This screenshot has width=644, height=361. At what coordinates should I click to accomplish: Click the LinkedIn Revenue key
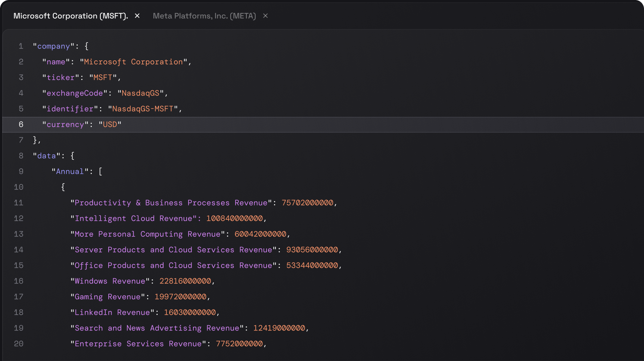tap(112, 313)
